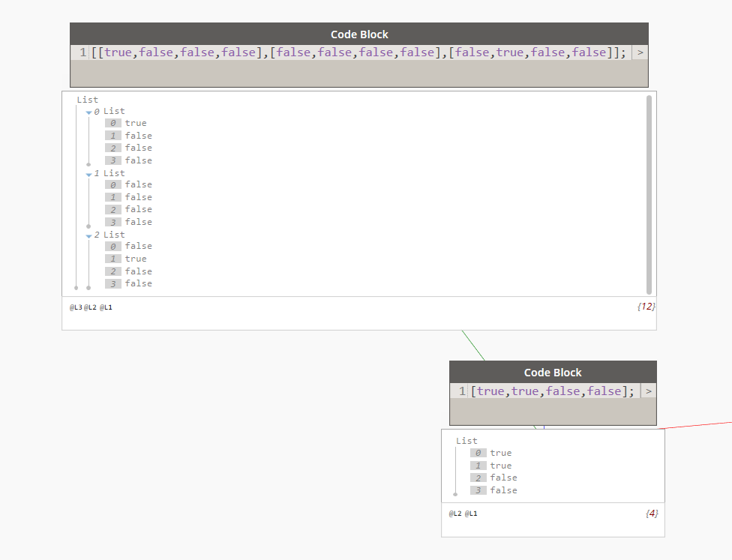The image size is (732, 560).
Task: Select true at index 0 of sublist 0
Action: coord(136,123)
